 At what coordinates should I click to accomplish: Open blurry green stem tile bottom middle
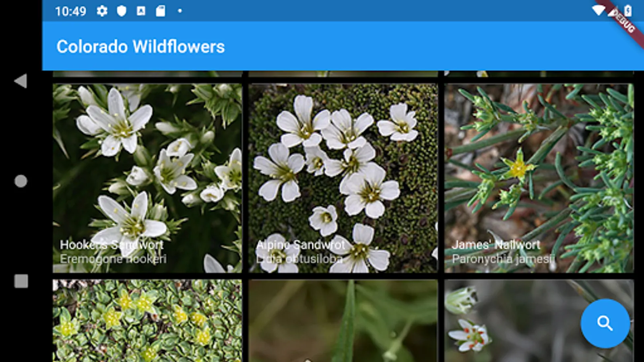[x=343, y=321]
